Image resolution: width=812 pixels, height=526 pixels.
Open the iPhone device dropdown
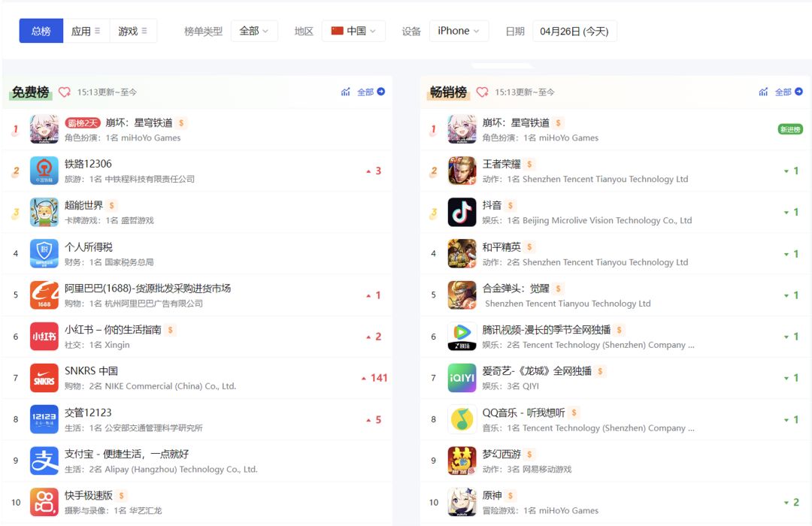coord(459,31)
